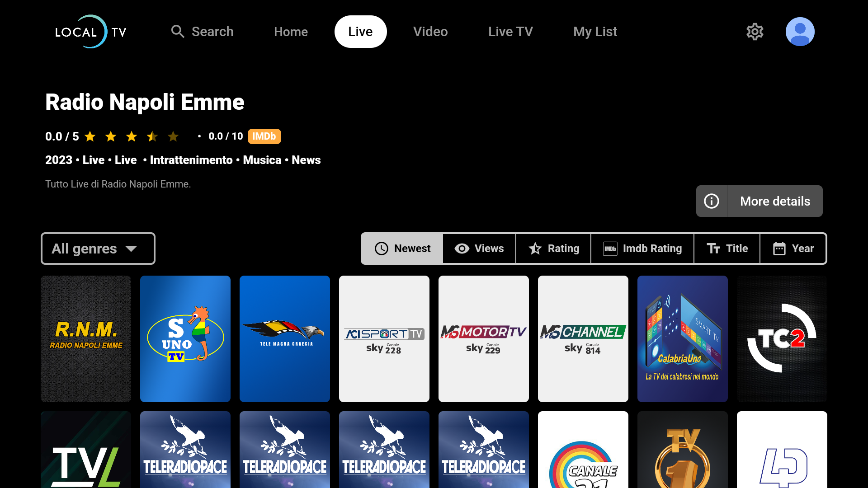The width and height of the screenshot is (868, 488).
Task: Select the Live tab
Action: pos(360,32)
